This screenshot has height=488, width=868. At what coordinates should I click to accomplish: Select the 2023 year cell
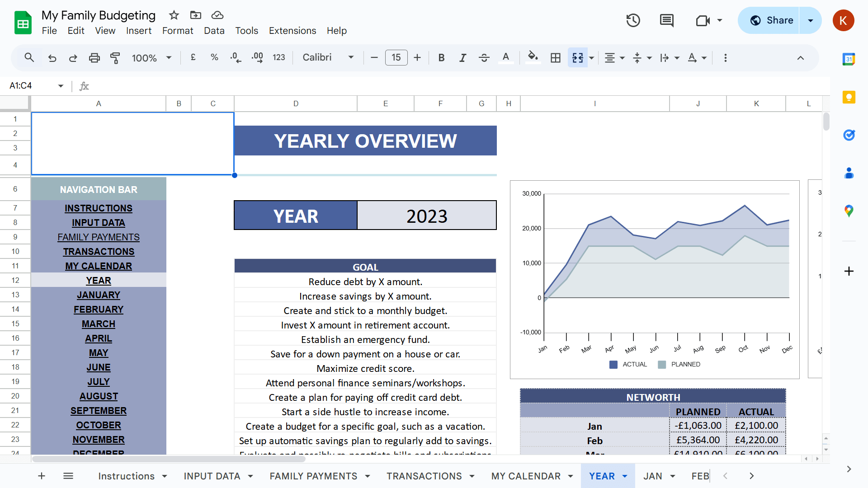[x=427, y=216]
